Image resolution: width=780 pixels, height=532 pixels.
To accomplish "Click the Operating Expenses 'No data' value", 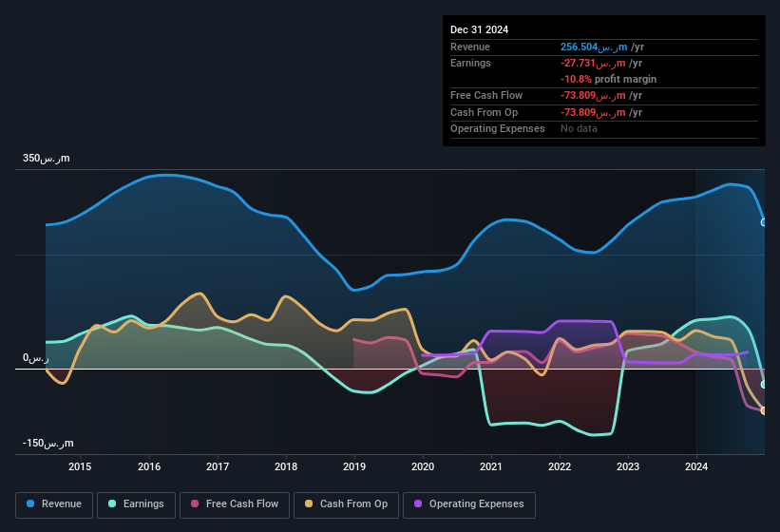I will tap(579, 128).
